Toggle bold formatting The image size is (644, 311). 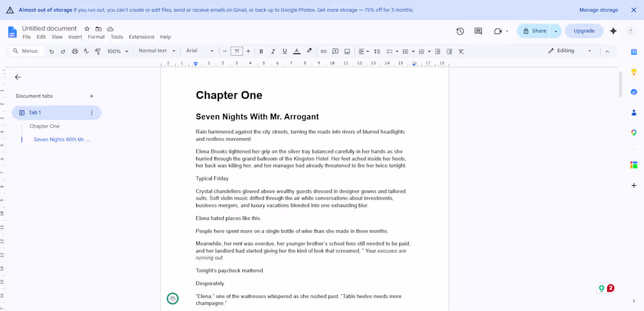click(x=261, y=52)
